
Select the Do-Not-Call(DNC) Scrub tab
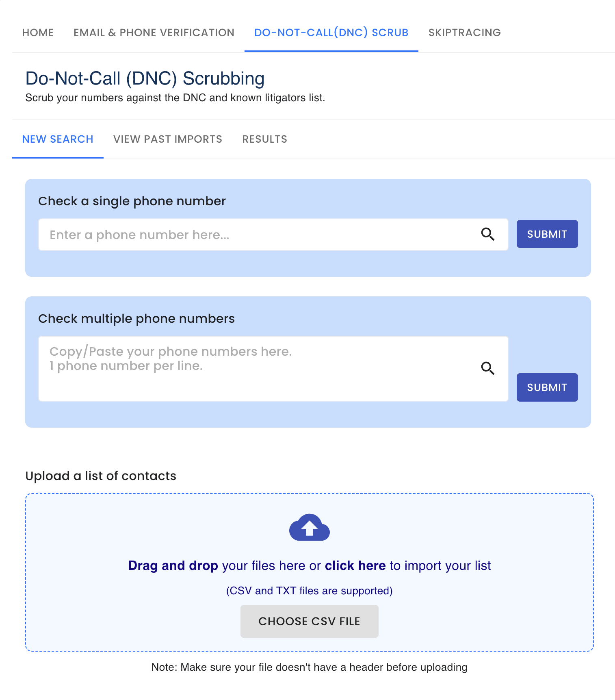pyautogui.click(x=331, y=33)
